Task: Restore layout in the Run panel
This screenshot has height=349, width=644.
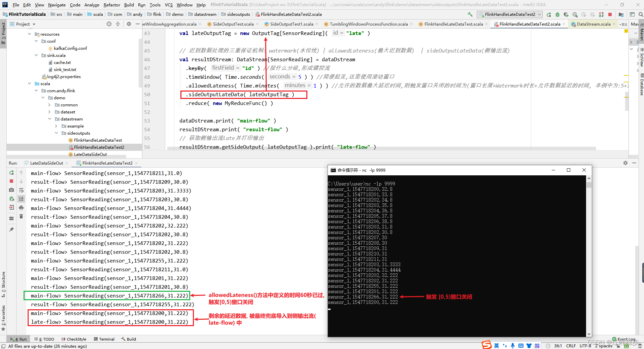Action: tap(11, 218)
